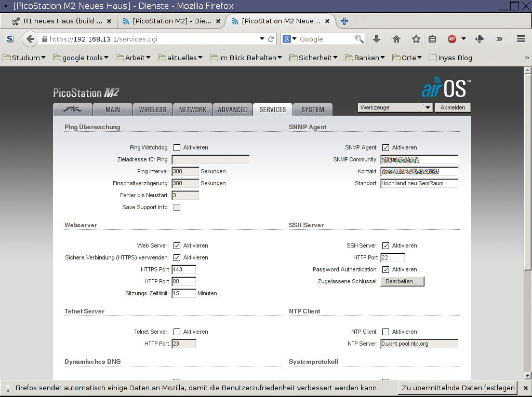Open the Werkzeuge dropdown

pyautogui.click(x=395, y=107)
